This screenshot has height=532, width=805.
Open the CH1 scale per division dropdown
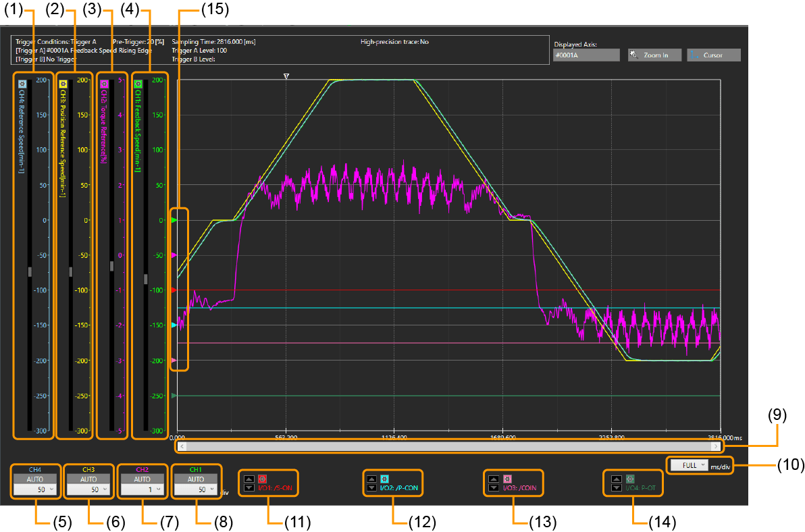click(x=195, y=490)
